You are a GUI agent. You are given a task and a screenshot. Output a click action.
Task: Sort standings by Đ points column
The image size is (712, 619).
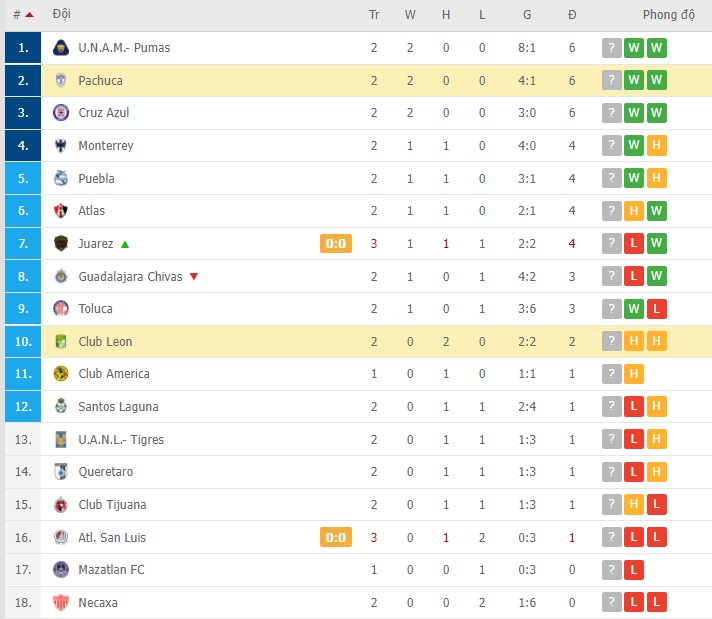[572, 15]
